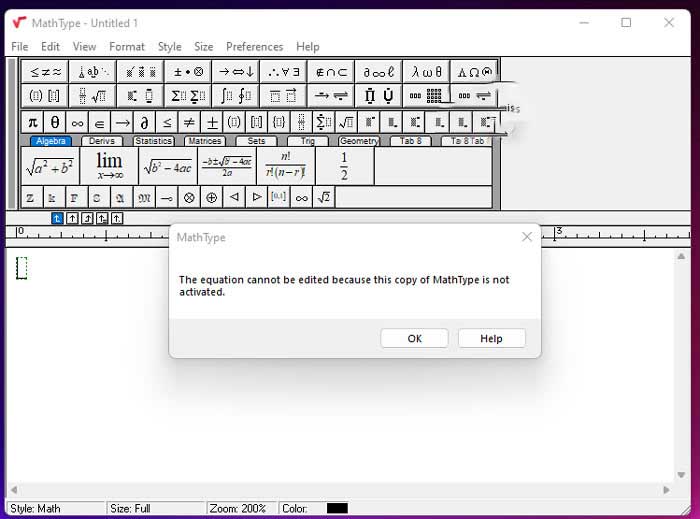Click the Help button in the dialog
Screen dimensions: 700x519
click(x=492, y=338)
